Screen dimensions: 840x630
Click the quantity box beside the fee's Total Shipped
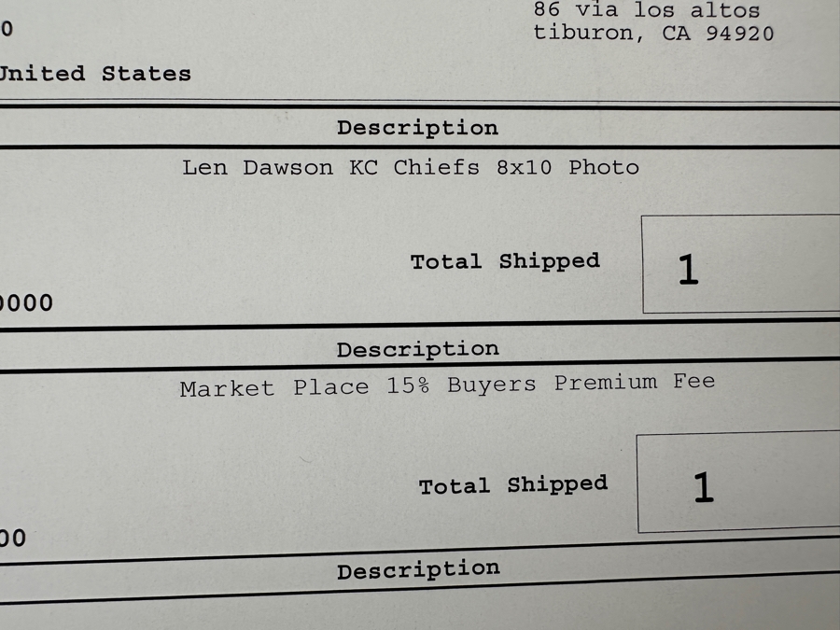tap(737, 483)
